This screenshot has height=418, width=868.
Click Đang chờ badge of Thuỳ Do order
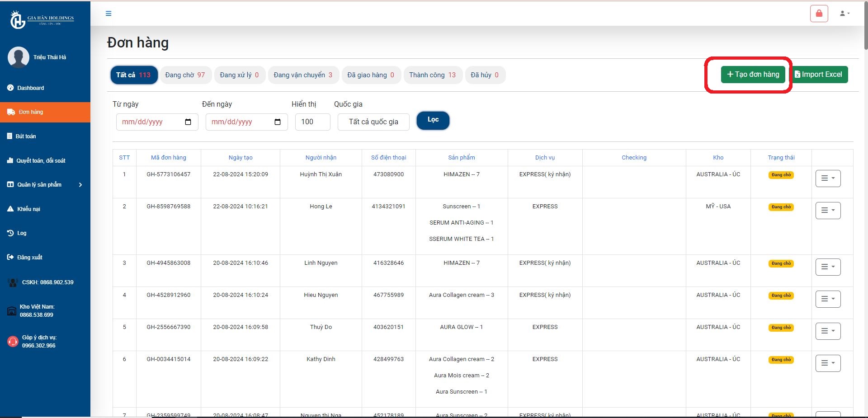(x=781, y=328)
